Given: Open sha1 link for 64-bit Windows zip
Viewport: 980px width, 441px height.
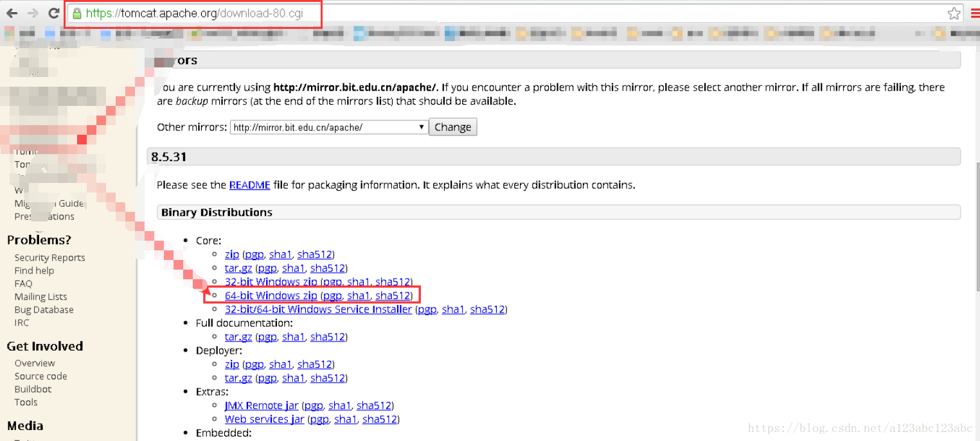Looking at the screenshot, I should point(359,295).
